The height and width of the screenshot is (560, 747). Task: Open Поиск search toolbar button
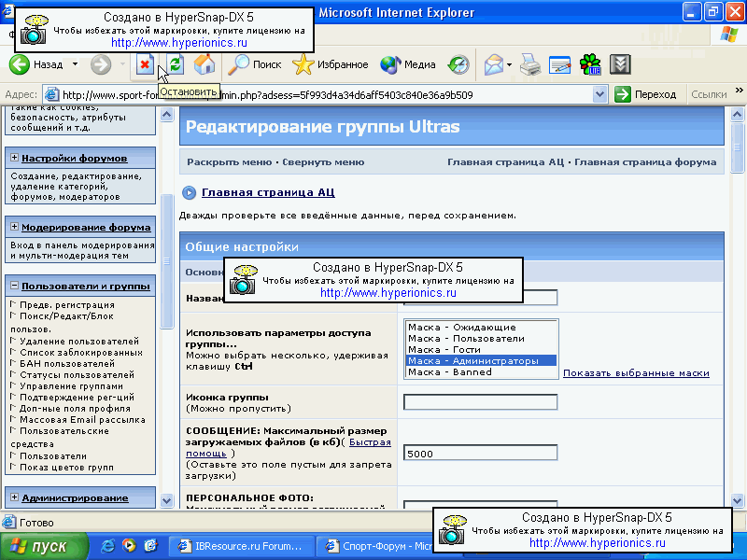[254, 64]
